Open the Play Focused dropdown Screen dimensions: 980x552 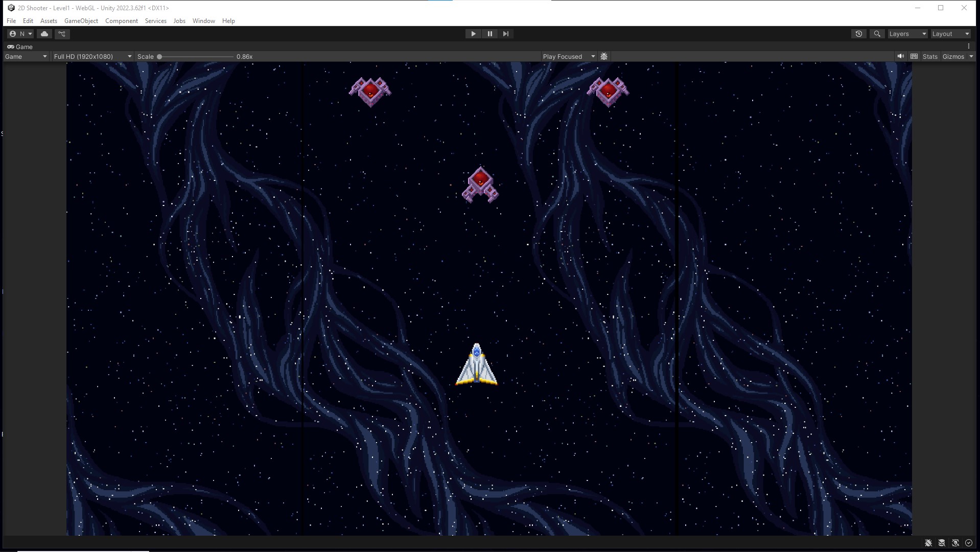click(569, 56)
